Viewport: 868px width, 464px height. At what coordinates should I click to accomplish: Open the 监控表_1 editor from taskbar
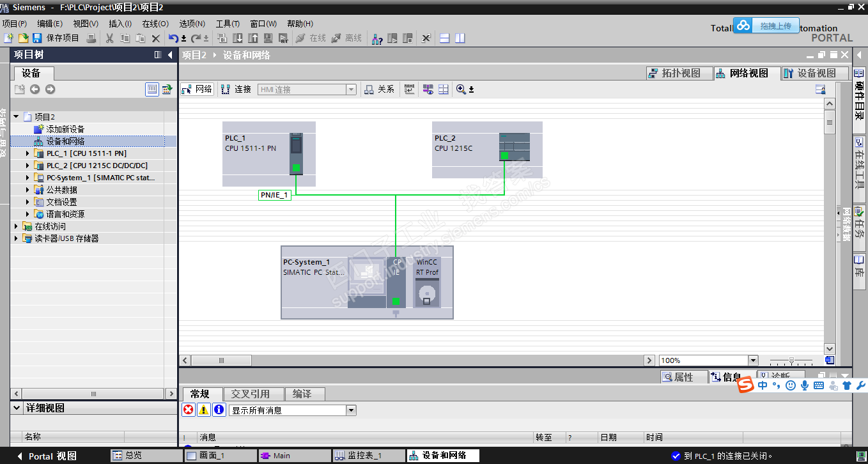point(368,456)
